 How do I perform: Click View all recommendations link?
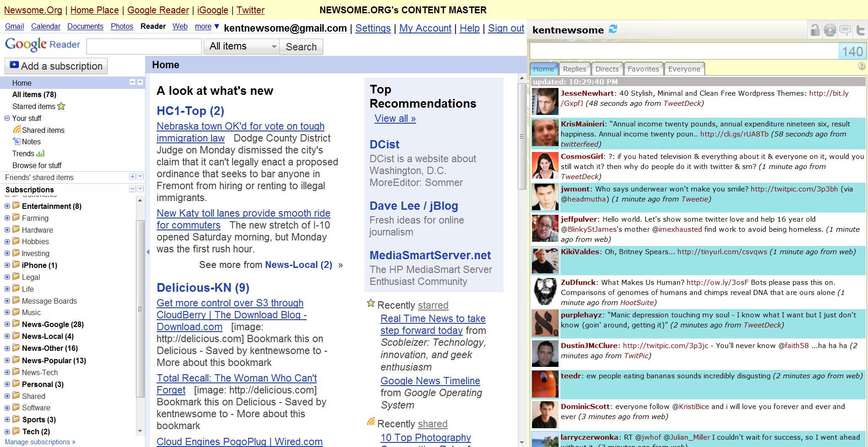tap(395, 119)
